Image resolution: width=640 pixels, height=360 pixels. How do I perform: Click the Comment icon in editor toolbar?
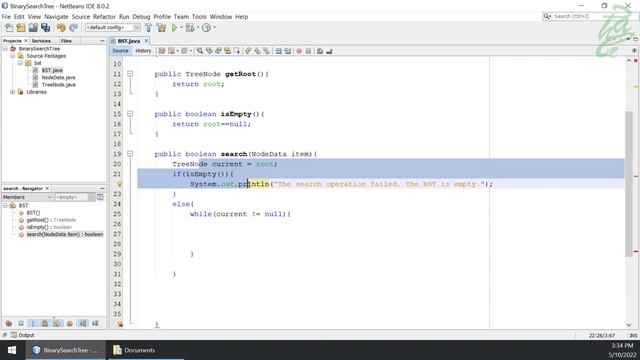(320, 51)
